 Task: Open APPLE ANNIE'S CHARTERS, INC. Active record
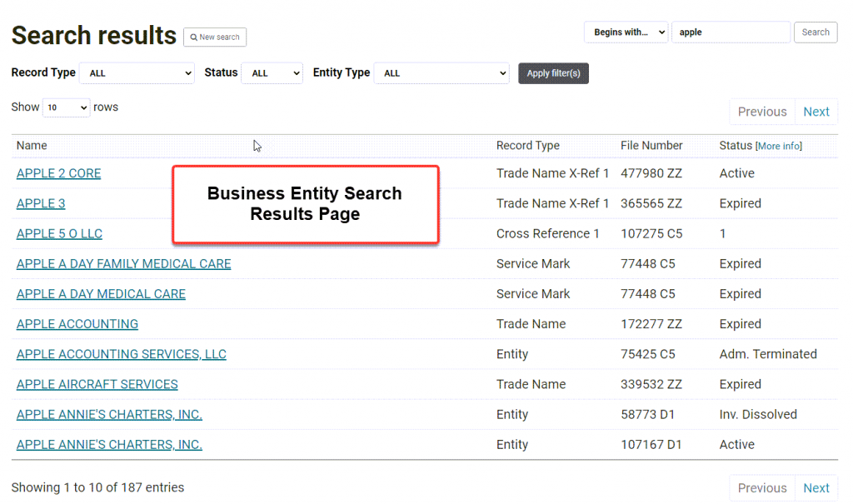[109, 445]
